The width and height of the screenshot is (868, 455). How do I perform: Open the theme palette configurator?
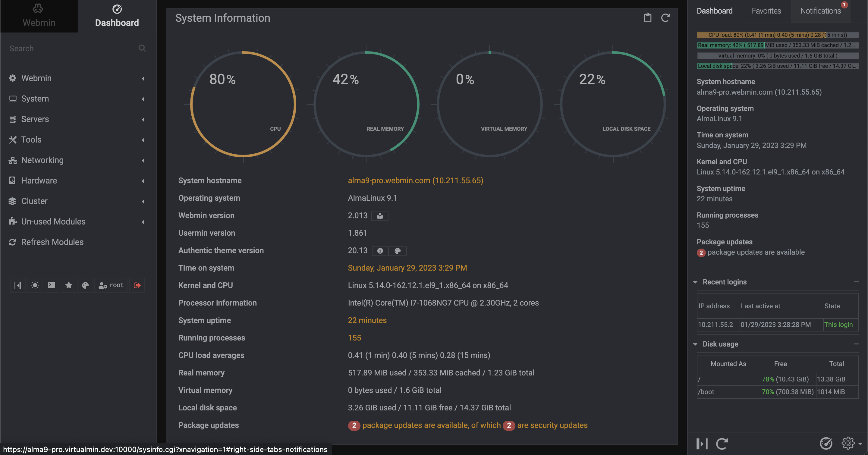pyautogui.click(x=85, y=285)
